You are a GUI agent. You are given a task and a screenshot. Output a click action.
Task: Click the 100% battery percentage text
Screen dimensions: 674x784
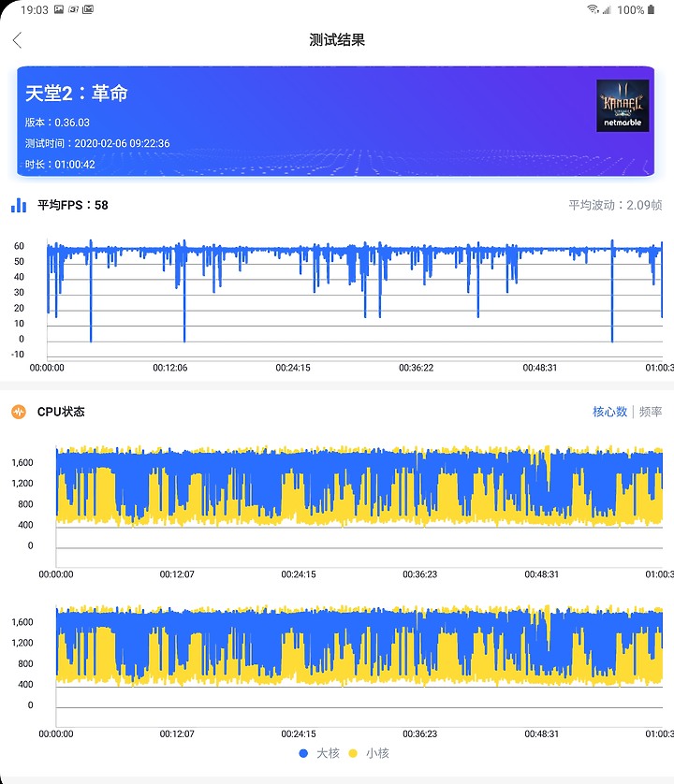coord(630,10)
